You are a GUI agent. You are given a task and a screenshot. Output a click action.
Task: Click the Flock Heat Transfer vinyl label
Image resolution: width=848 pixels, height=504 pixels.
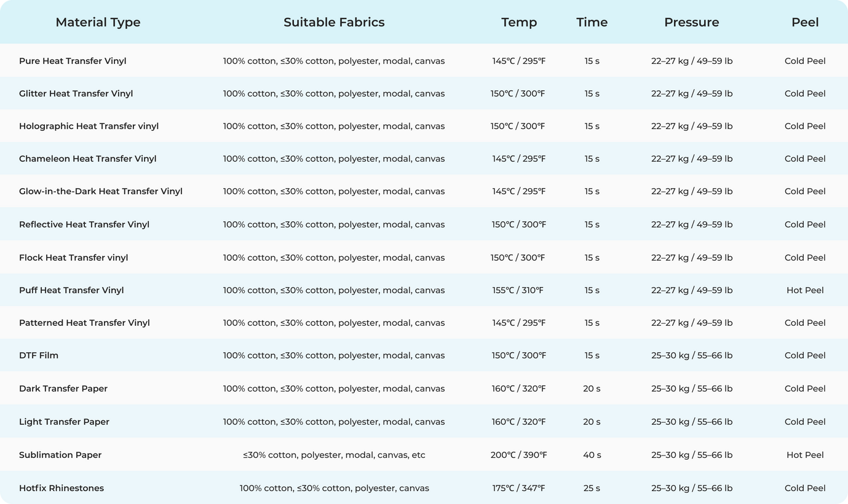73,257
